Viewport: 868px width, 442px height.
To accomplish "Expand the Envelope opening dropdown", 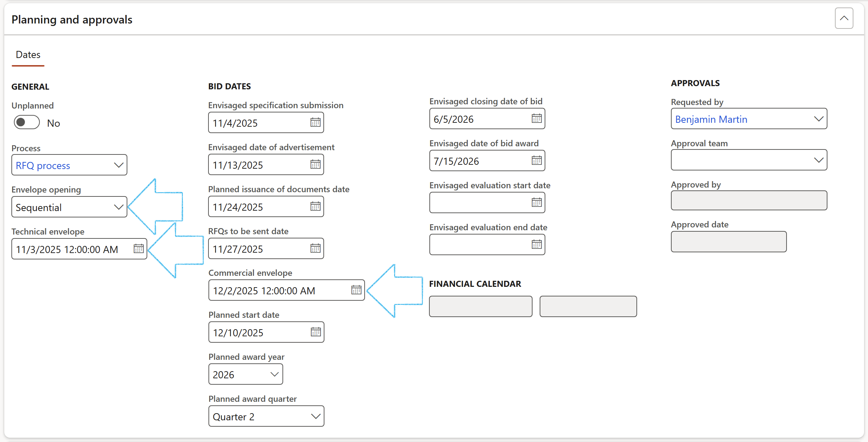I will coord(118,207).
